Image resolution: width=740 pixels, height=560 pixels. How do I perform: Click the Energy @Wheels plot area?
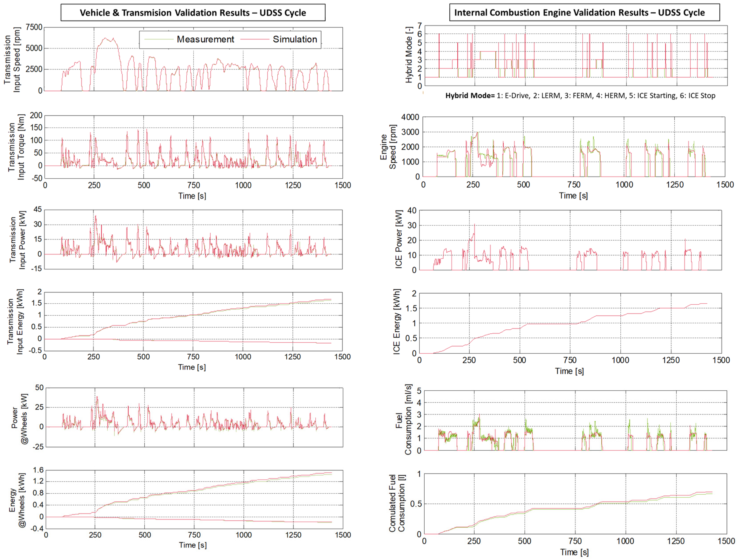(x=194, y=499)
